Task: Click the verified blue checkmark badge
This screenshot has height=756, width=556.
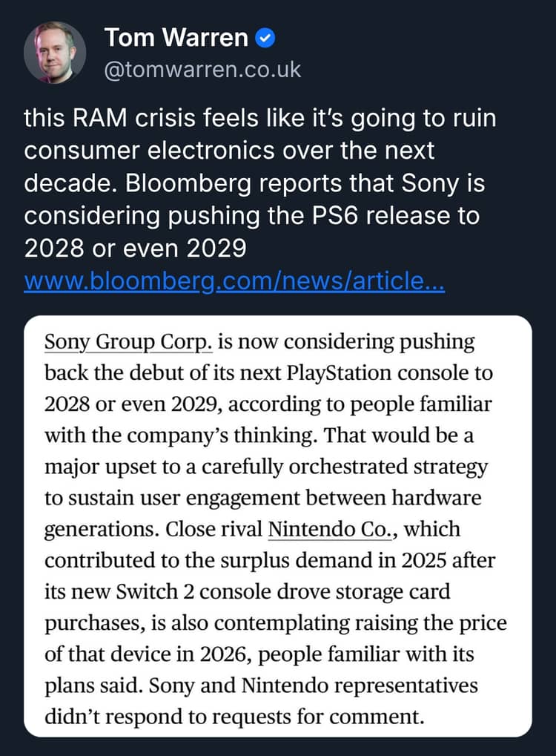Action: click(x=266, y=37)
